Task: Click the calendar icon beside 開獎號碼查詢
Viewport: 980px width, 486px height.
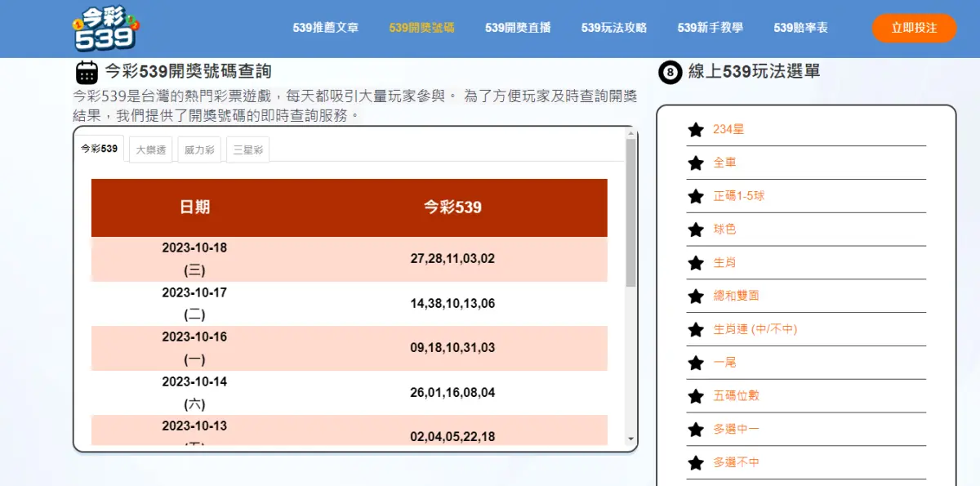Action: (x=87, y=73)
